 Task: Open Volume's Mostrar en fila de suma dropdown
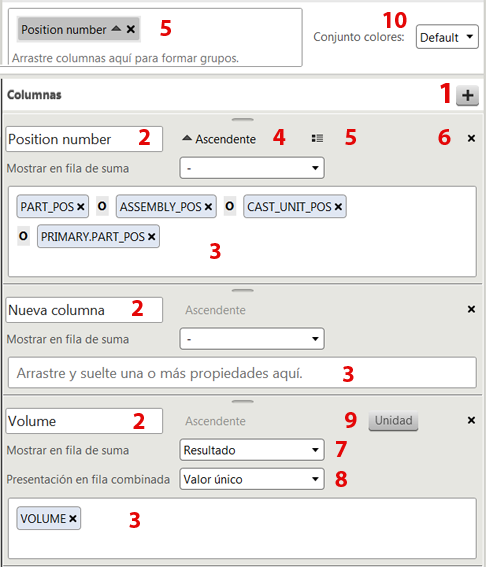252,450
